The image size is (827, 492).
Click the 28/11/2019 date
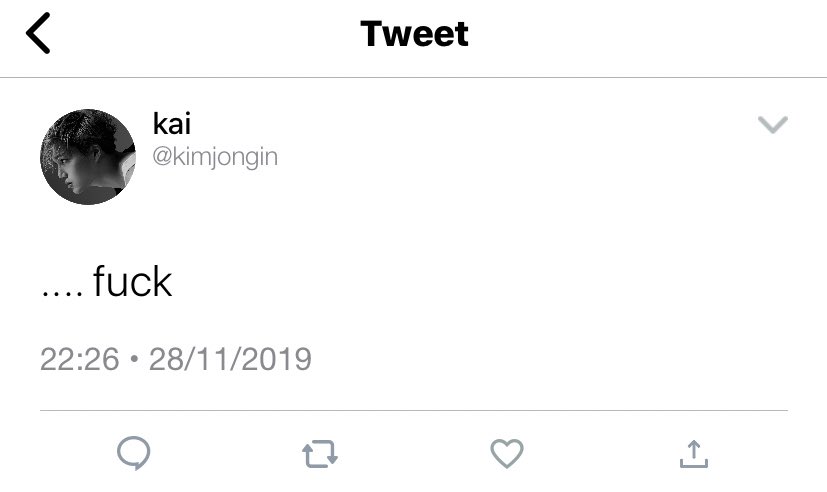click(x=230, y=359)
